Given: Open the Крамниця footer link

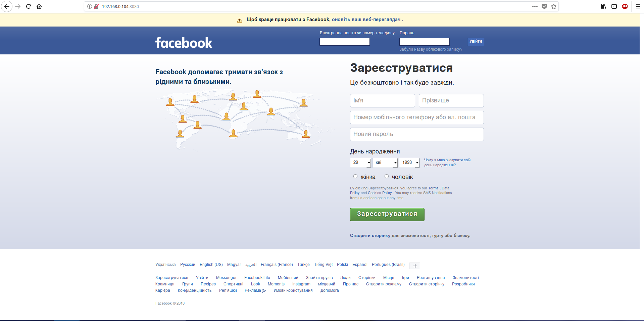Looking at the screenshot, I should click(165, 284).
